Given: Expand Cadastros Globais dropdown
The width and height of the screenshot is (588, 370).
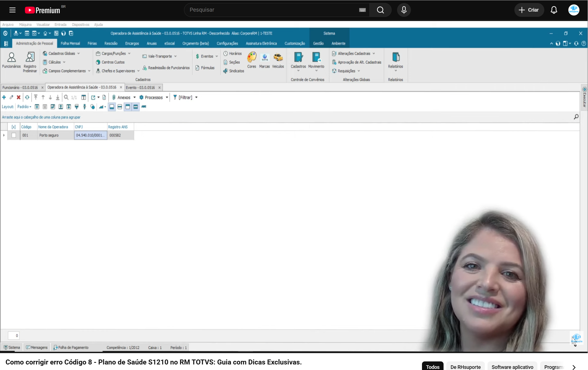Looking at the screenshot, I should pos(79,53).
